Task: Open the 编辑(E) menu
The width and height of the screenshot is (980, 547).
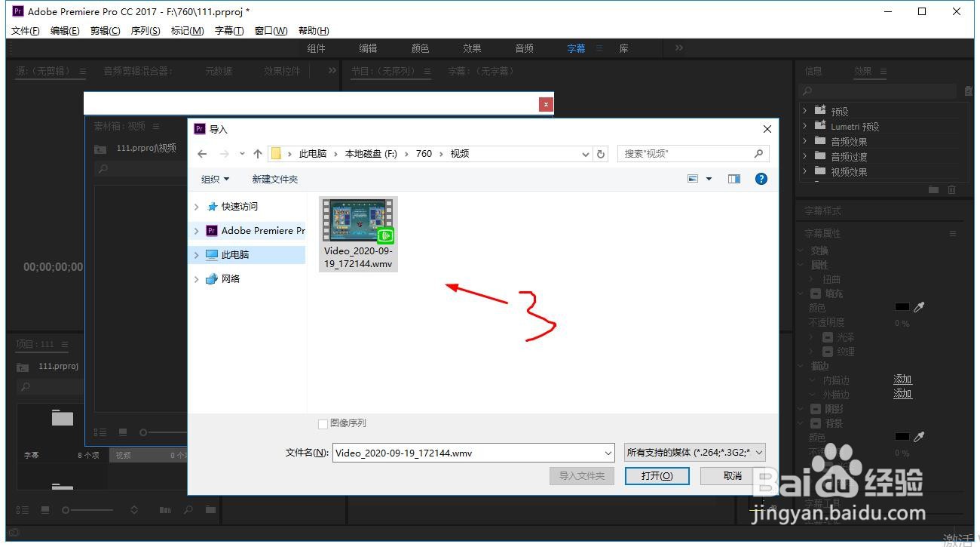Action: (65, 31)
